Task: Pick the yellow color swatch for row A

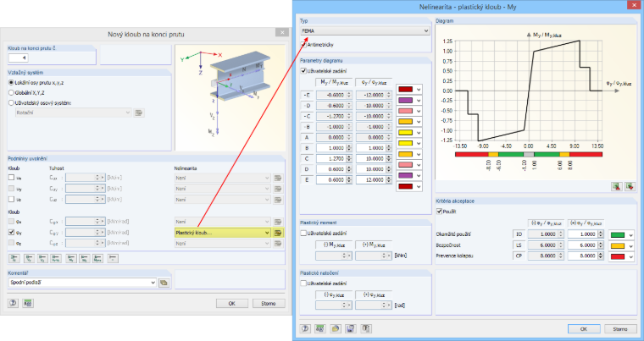Action: pos(405,133)
